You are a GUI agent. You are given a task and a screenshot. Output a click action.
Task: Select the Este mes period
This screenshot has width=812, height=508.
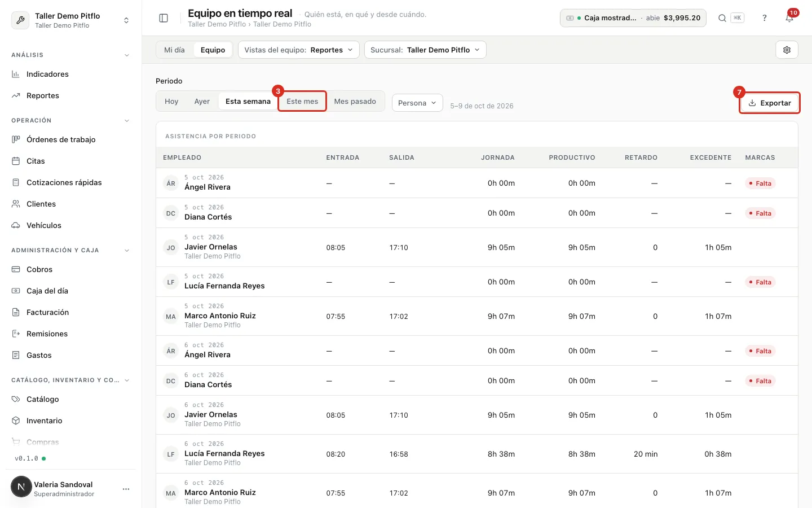click(302, 101)
